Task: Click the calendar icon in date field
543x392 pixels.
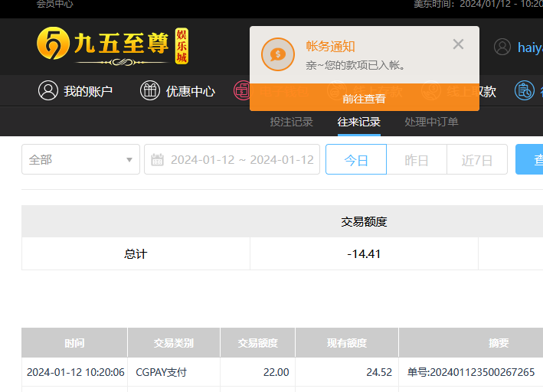Action: [157, 160]
